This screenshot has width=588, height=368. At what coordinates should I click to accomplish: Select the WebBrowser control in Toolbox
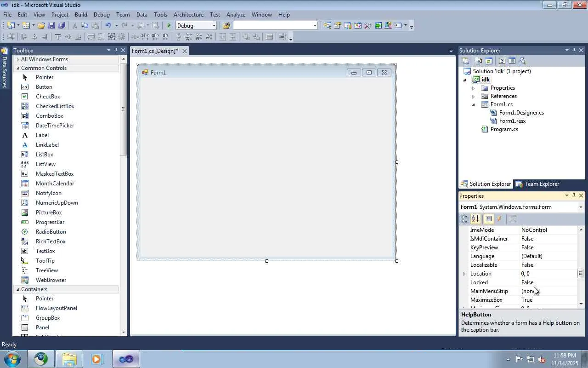point(51,280)
